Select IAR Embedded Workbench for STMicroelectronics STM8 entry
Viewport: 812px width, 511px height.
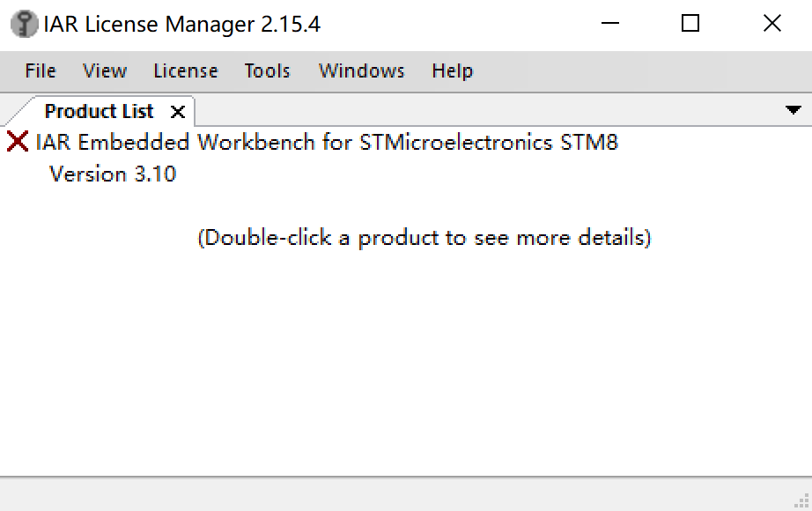pos(327,142)
